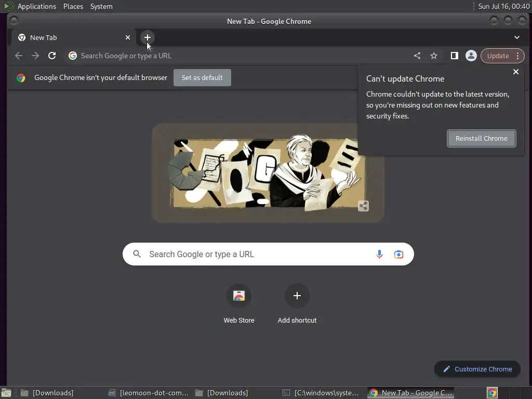This screenshot has width=532, height=399.
Task: Click the clock date Sun Jul 16
Action: point(503,6)
